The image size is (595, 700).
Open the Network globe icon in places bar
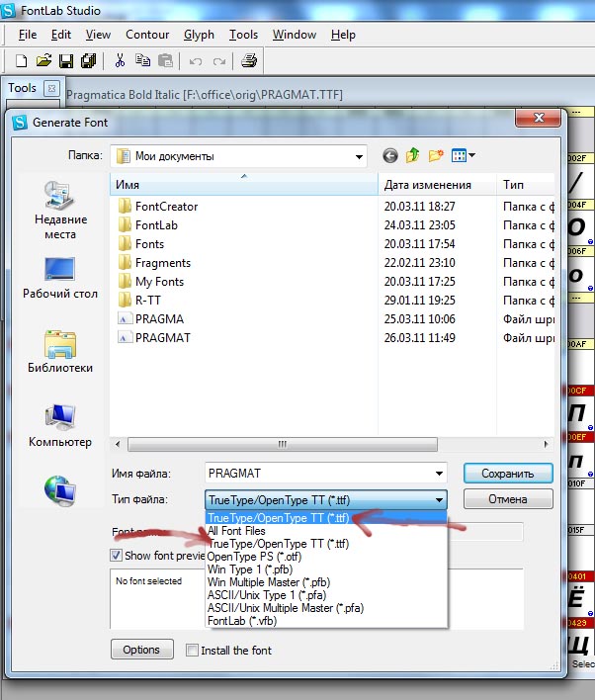[x=60, y=490]
